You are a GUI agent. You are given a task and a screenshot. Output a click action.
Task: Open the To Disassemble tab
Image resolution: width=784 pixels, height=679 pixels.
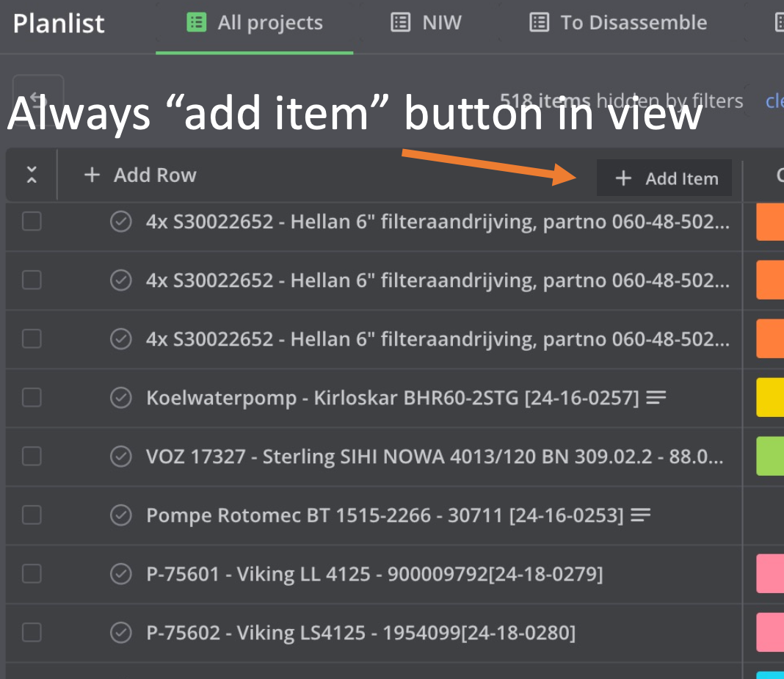(x=619, y=23)
